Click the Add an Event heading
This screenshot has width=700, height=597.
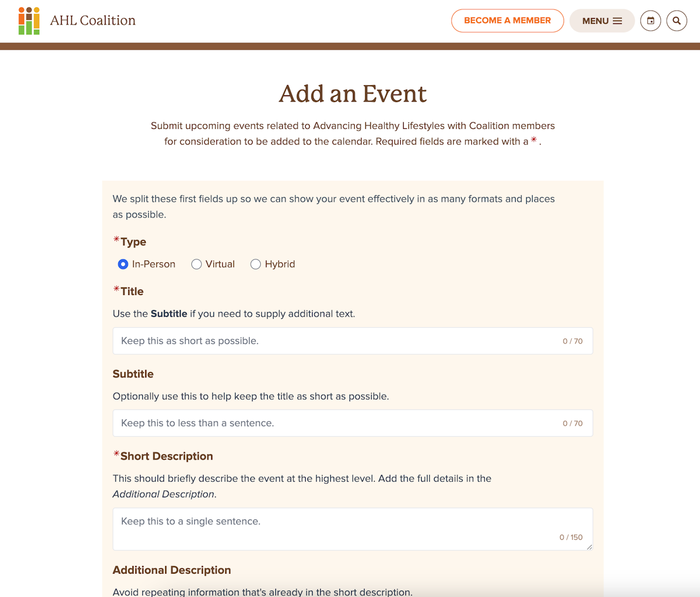coord(353,94)
